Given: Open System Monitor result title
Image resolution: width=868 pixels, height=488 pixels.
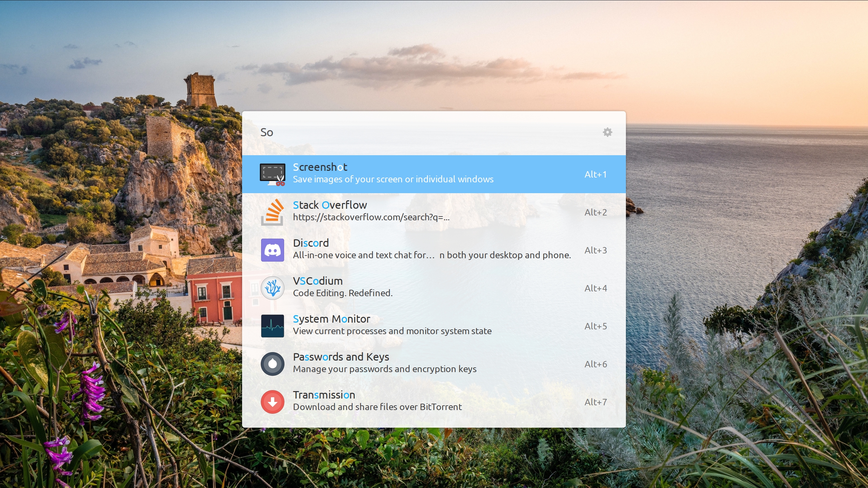Looking at the screenshot, I should pyautogui.click(x=332, y=319).
